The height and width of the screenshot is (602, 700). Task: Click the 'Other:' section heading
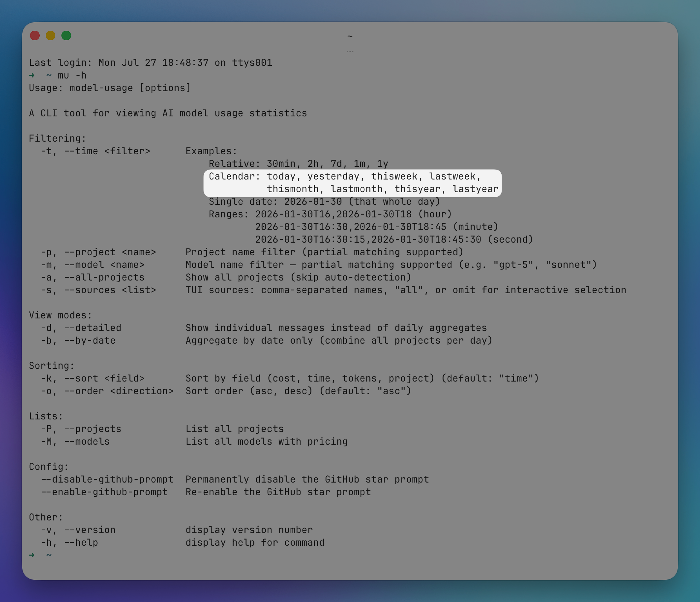[x=46, y=517]
